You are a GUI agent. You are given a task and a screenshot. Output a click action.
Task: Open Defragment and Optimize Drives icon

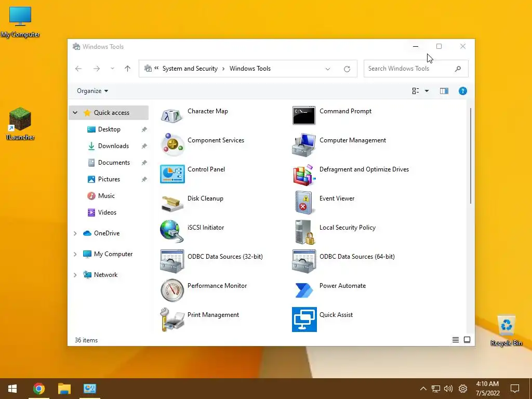click(x=303, y=175)
